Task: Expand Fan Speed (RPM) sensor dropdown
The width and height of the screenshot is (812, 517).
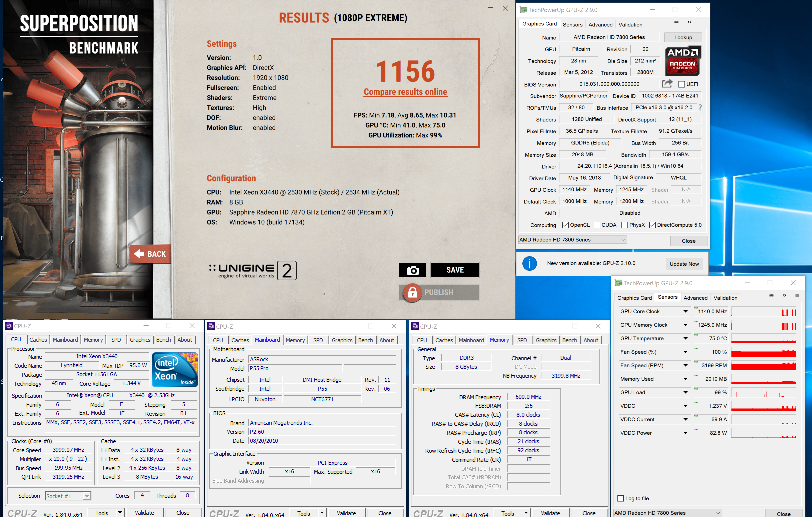Action: click(x=685, y=365)
